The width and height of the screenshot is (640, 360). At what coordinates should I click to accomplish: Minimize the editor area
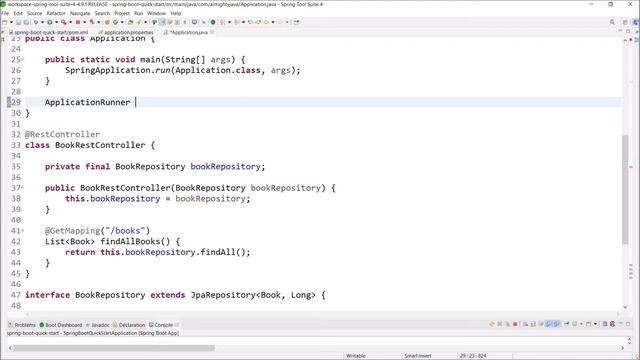(x=620, y=31)
